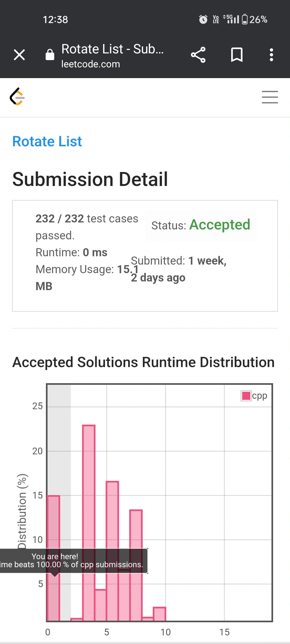Tap the VoLTE status icon
Screen dimensions: 290x644
(216, 19)
